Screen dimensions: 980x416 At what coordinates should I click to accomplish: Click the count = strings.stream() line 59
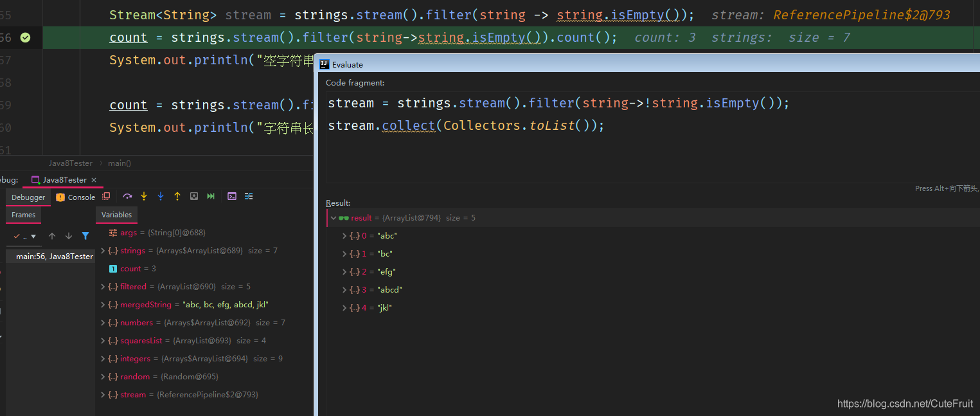click(x=211, y=105)
